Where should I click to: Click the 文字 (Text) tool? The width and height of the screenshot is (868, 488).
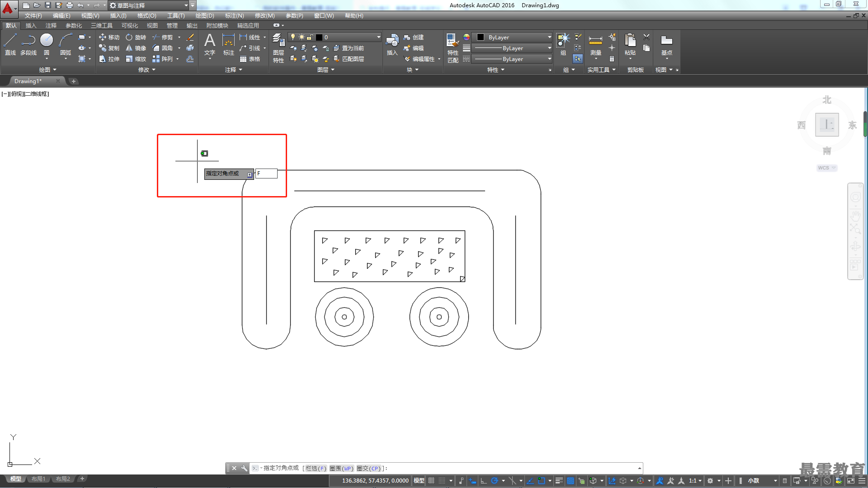coord(209,44)
